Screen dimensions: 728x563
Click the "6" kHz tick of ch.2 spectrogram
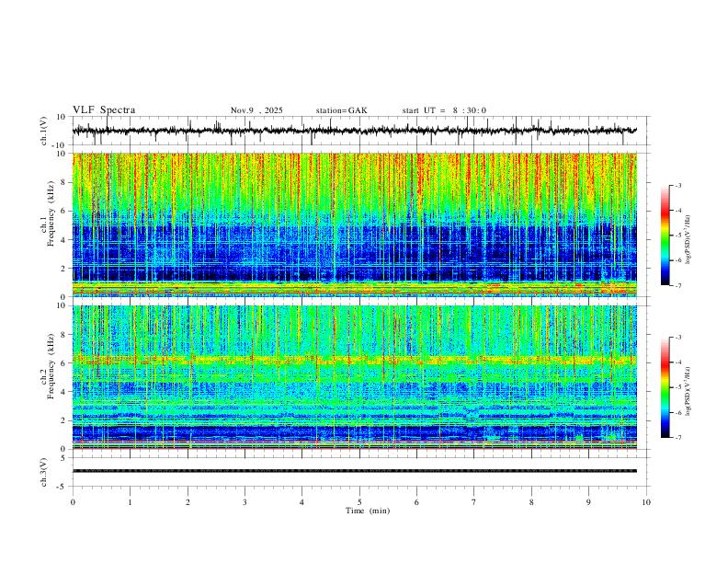coord(65,363)
